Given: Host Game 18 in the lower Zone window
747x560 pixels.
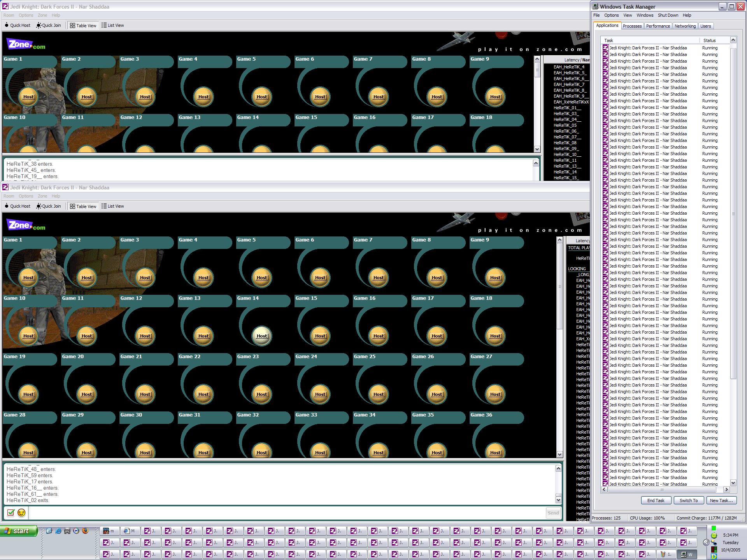Looking at the screenshot, I should (495, 336).
